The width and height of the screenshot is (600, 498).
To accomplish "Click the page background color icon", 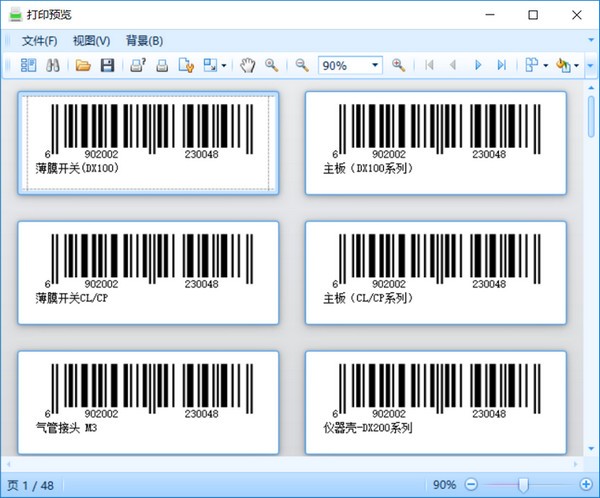I will point(563,65).
